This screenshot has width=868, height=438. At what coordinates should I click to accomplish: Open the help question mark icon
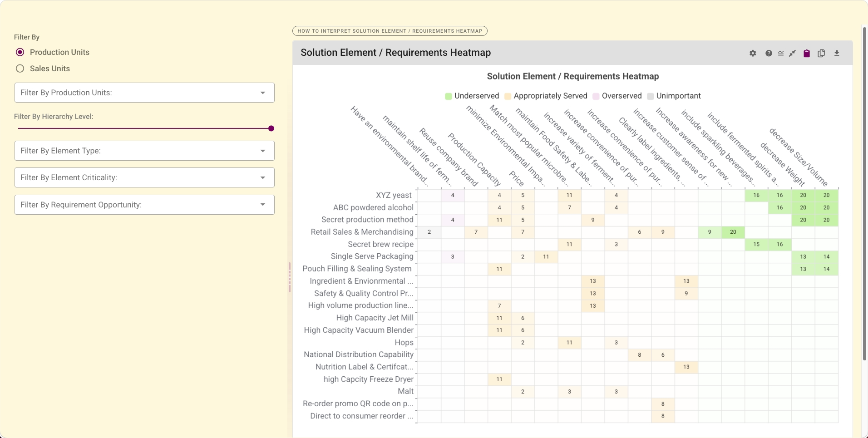(x=769, y=53)
